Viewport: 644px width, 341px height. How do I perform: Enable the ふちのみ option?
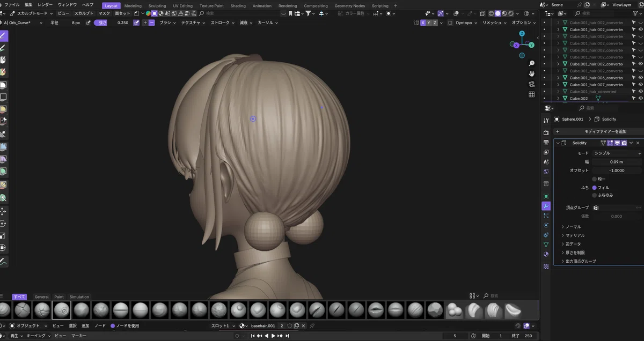[594, 195]
